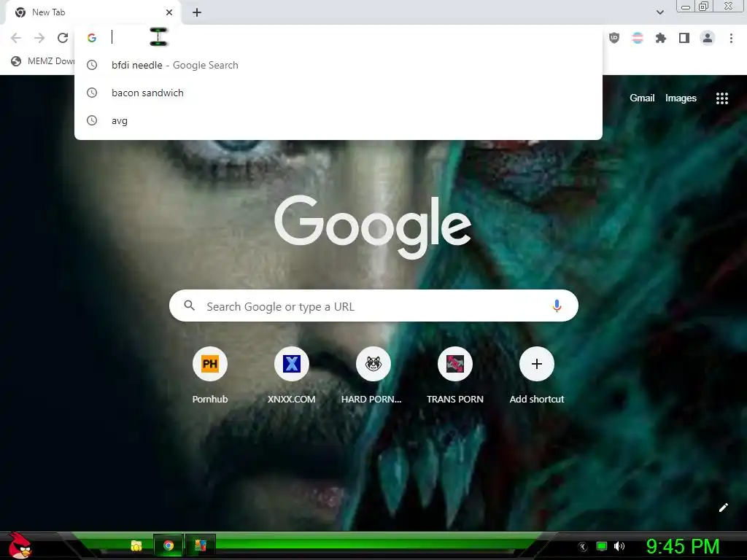Open the Angry Birds start button

[19, 545]
